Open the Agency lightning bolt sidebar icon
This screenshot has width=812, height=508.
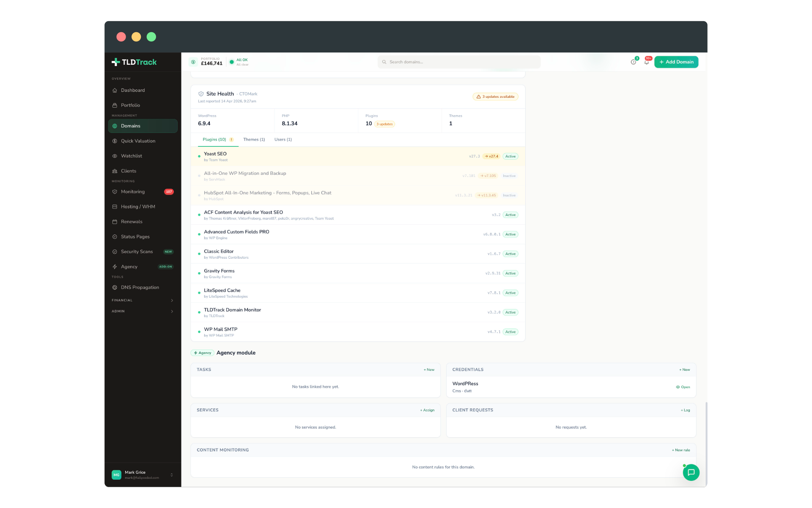pos(115,267)
